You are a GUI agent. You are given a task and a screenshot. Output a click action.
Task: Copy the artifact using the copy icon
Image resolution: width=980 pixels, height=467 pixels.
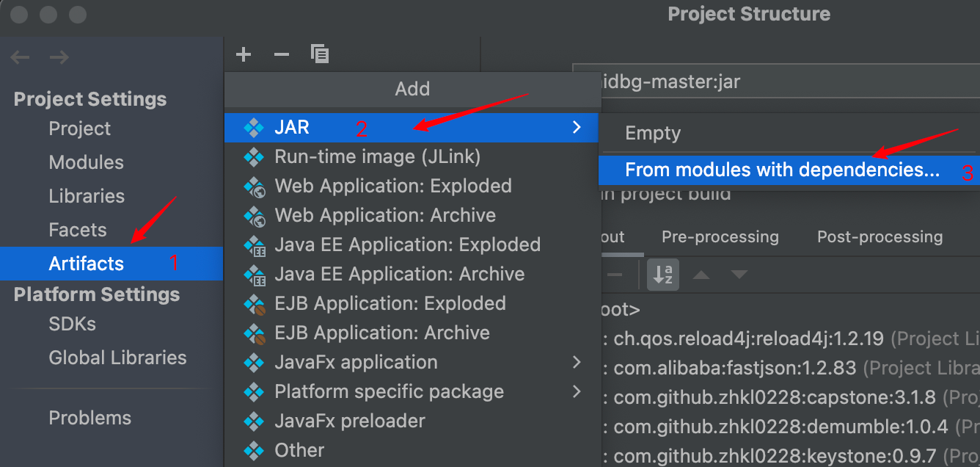320,54
